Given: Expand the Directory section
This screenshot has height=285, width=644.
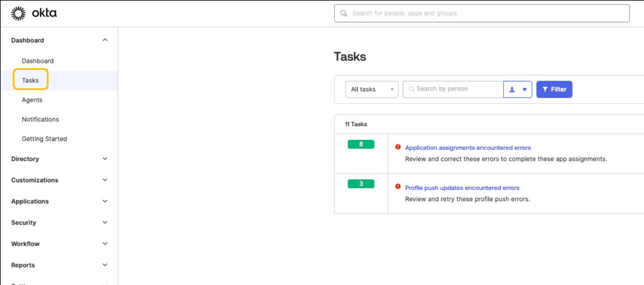Looking at the screenshot, I should (x=59, y=159).
